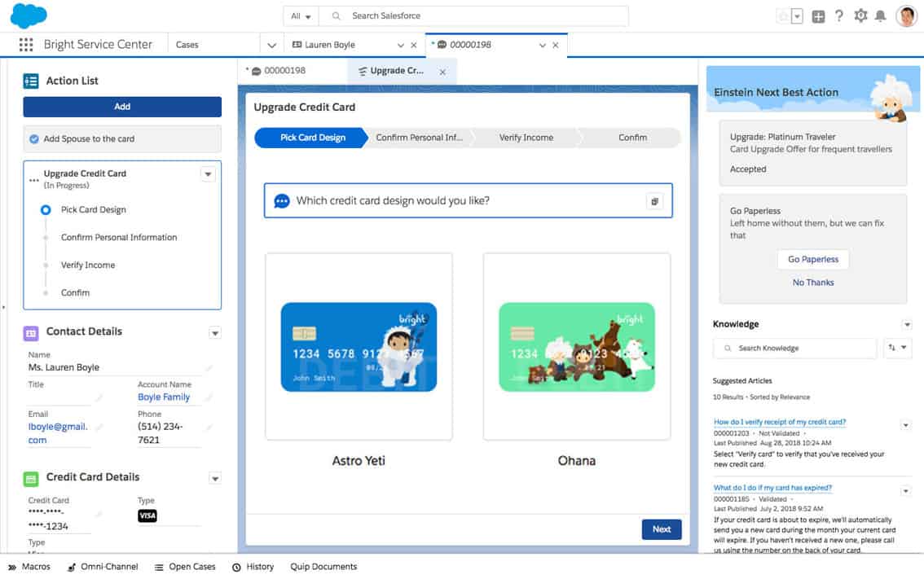This screenshot has height=579, width=924.
Task: Open Macros from the utility bar
Action: pyautogui.click(x=29, y=567)
